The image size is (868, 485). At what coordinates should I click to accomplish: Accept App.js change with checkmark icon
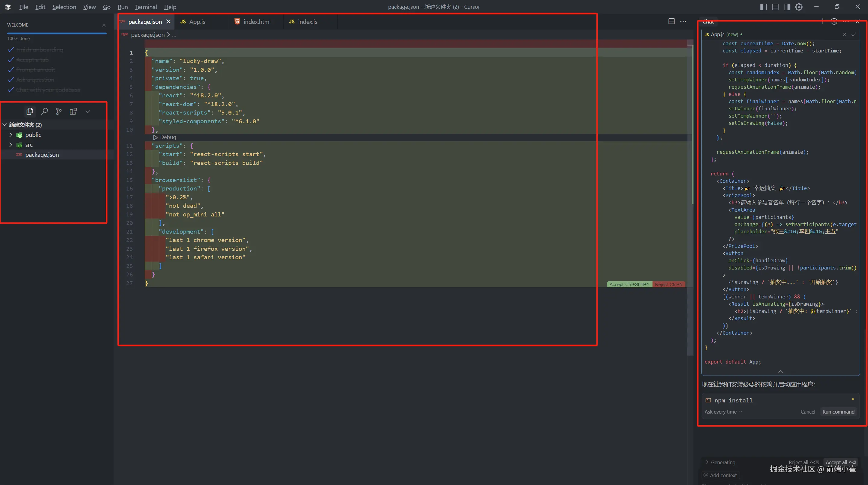coord(854,34)
